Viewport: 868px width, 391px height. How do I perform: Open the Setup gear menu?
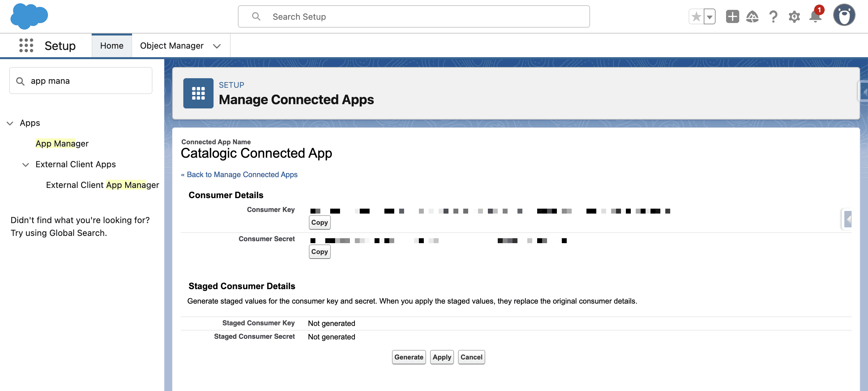[794, 16]
